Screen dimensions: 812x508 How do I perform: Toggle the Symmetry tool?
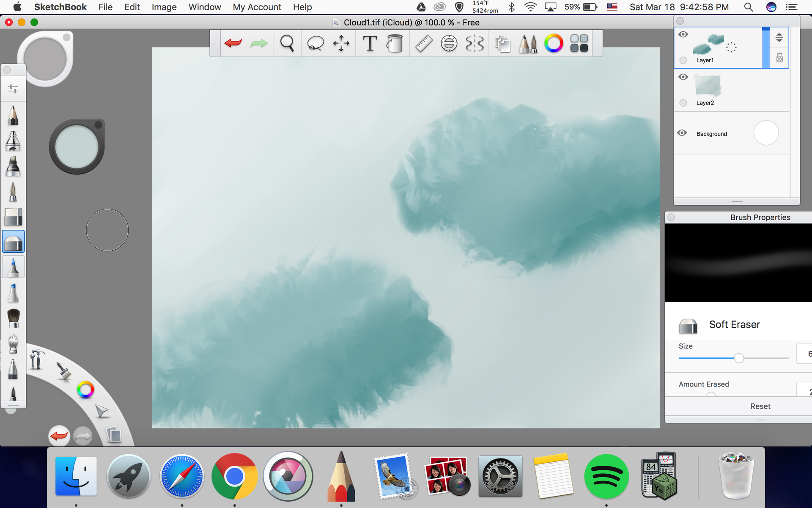(475, 43)
